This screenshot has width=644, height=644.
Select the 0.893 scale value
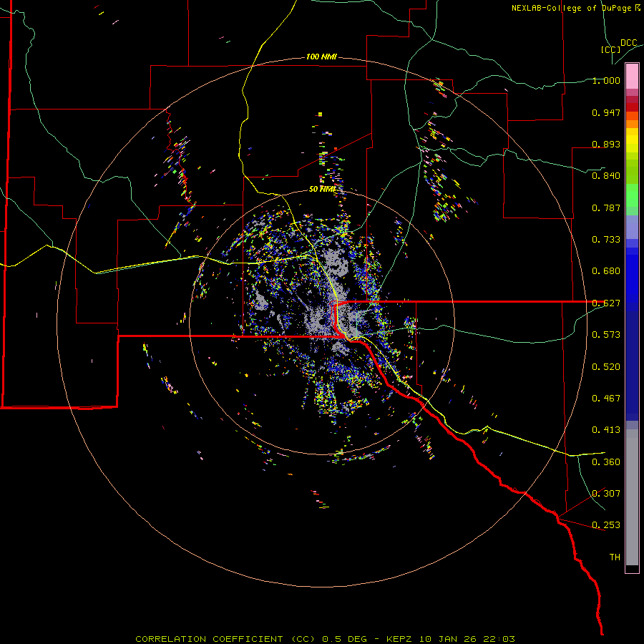click(x=606, y=144)
